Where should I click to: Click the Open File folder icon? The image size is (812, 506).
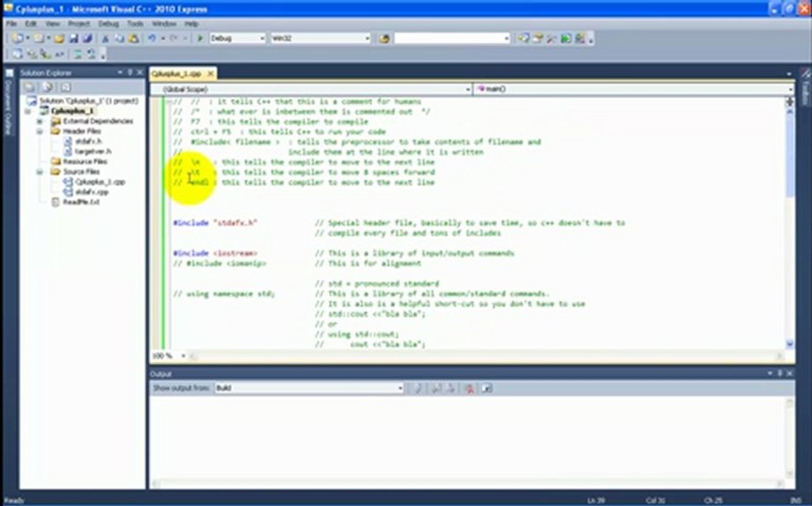59,39
